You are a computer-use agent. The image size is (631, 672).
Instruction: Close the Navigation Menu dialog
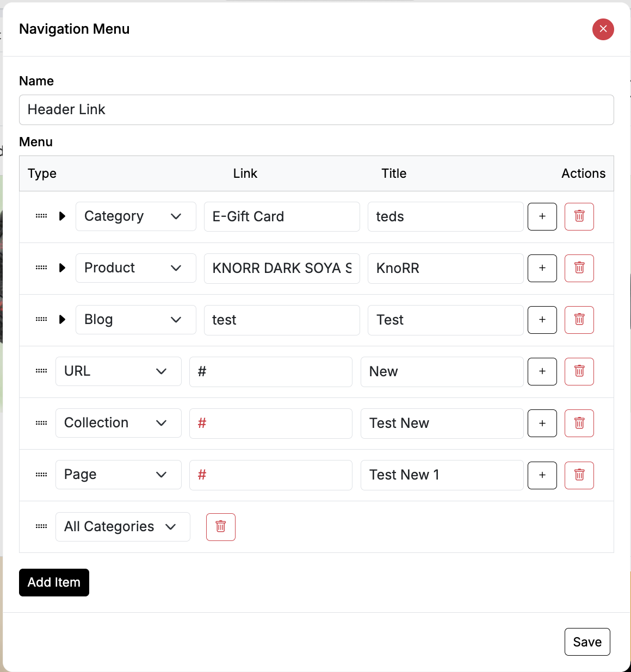(603, 29)
